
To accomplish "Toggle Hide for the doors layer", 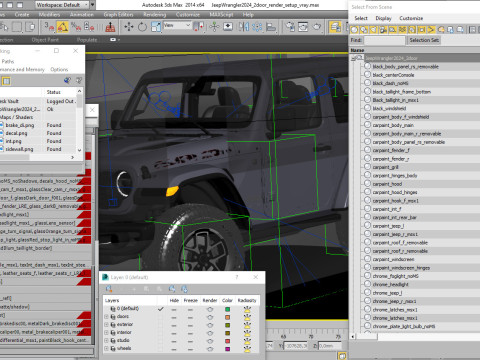I will pyautogui.click(x=174, y=317).
